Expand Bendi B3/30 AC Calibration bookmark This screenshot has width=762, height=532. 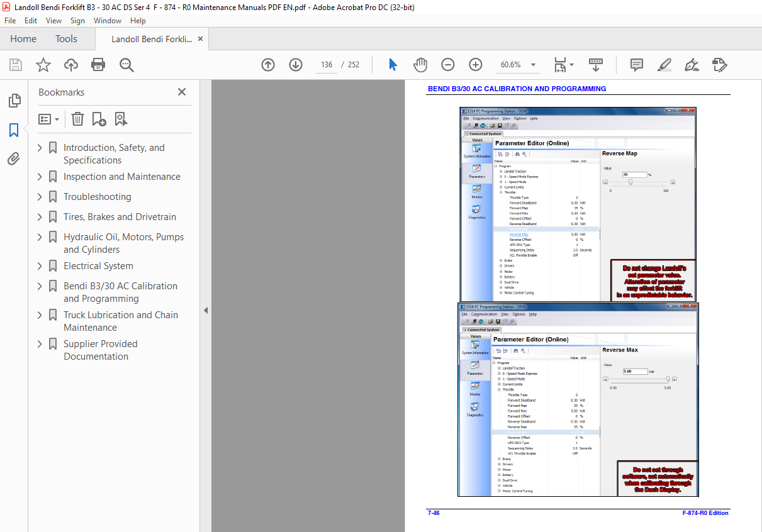coord(40,286)
